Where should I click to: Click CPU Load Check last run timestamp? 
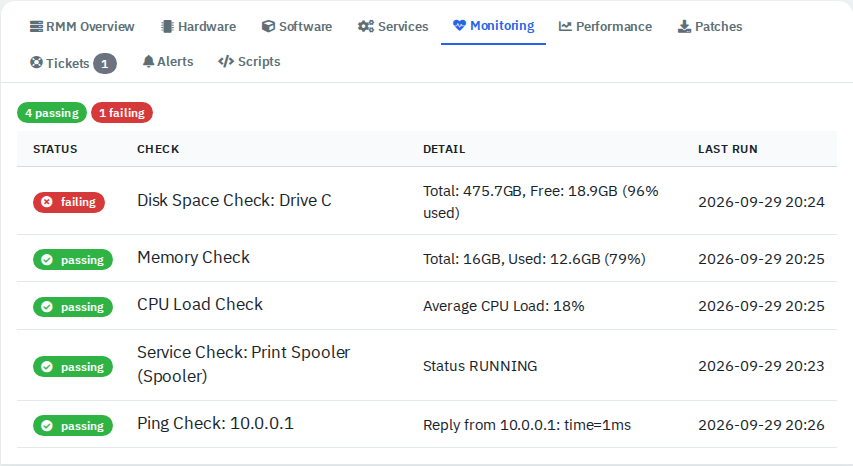pyautogui.click(x=761, y=306)
